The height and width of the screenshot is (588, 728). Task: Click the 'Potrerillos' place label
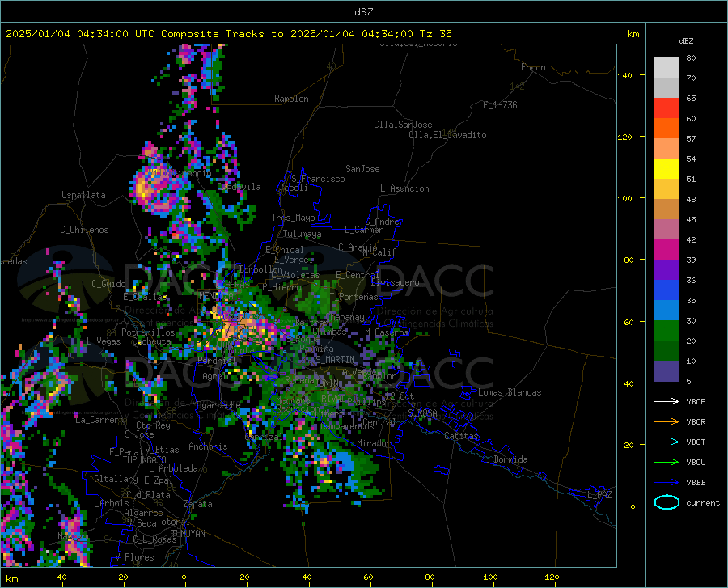coord(148,332)
